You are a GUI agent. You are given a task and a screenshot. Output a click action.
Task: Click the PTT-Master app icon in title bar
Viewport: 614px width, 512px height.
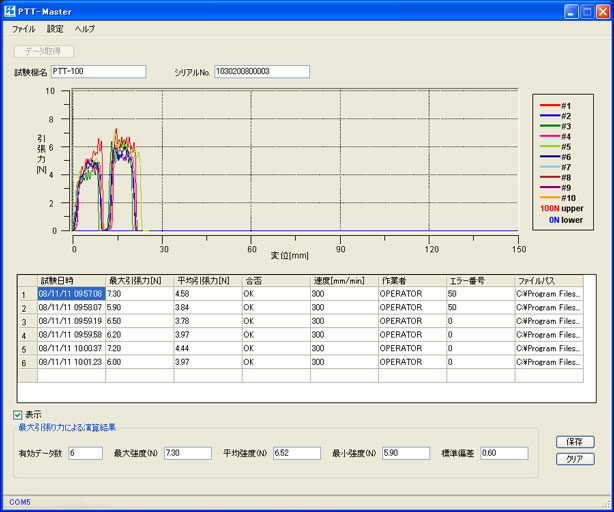[x=11, y=10]
